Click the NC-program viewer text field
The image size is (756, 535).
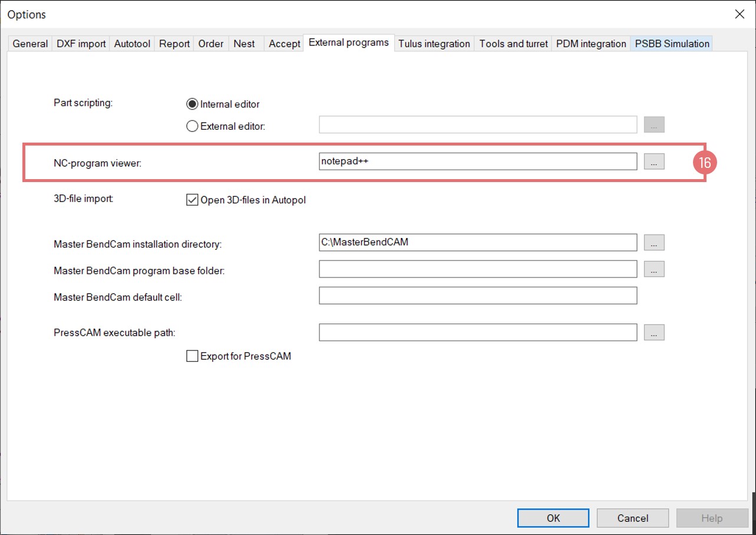point(477,161)
